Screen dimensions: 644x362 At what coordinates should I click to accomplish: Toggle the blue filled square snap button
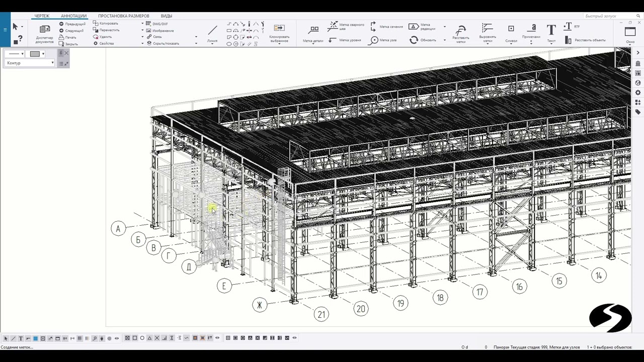(x=35, y=338)
